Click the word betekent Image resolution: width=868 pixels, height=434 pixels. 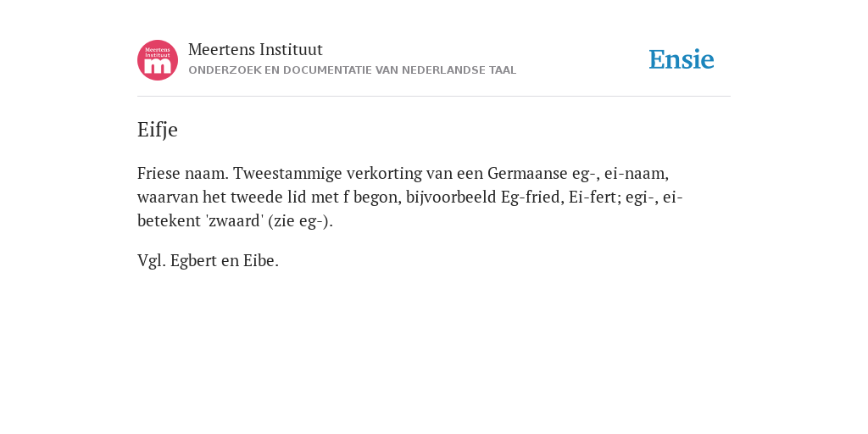click(x=169, y=221)
